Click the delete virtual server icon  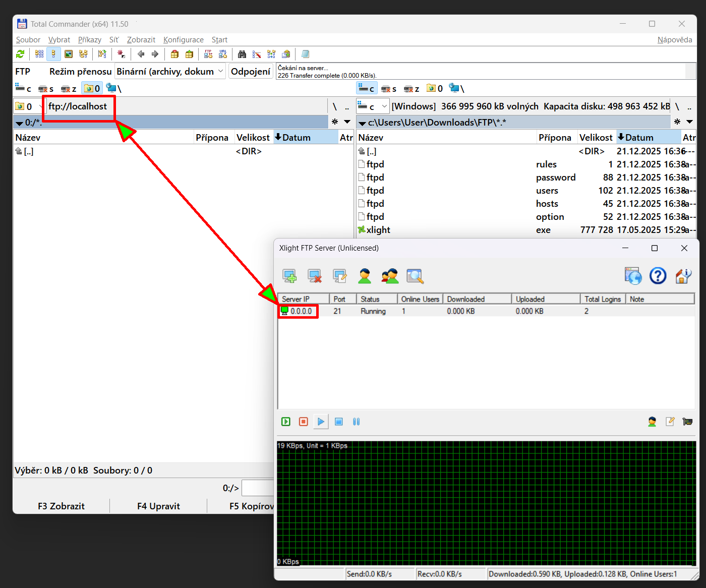pyautogui.click(x=315, y=276)
